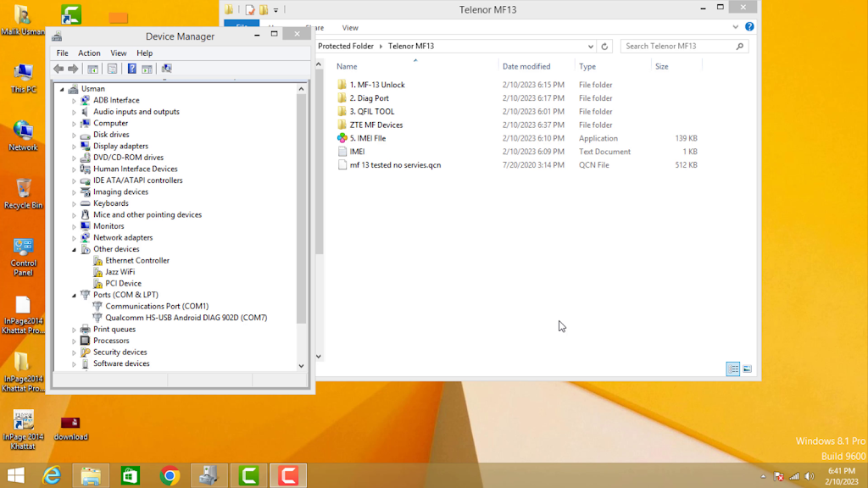Collapse the Other devices node
The height and width of the screenshot is (488, 868).
[x=74, y=250]
